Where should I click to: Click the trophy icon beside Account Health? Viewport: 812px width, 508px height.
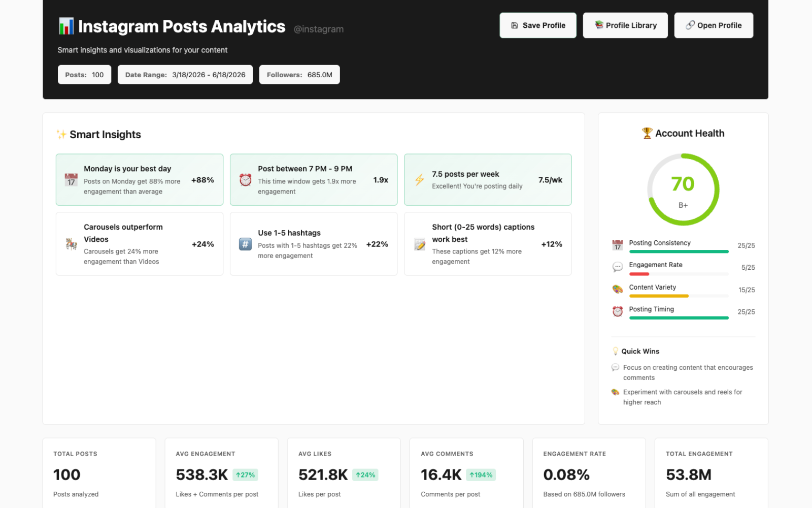[x=647, y=133]
